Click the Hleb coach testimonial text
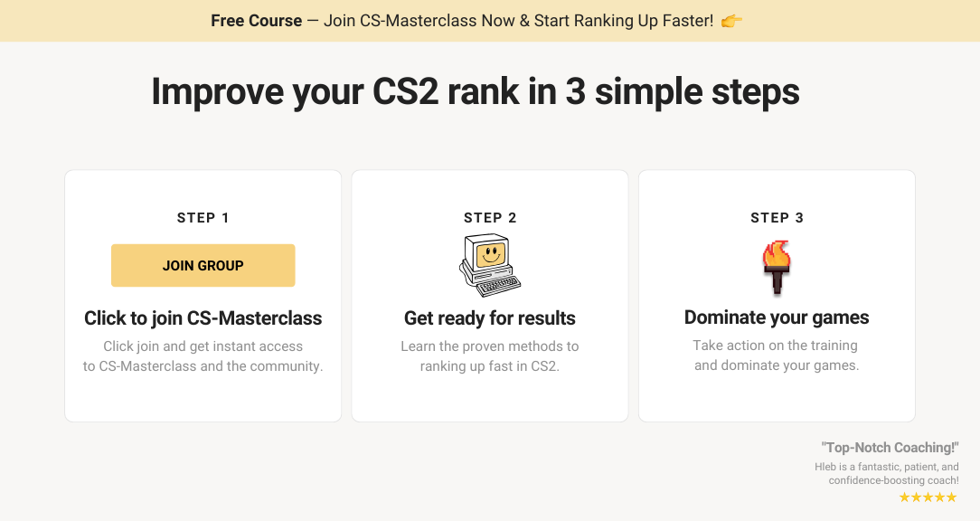The image size is (980, 521). (x=887, y=473)
